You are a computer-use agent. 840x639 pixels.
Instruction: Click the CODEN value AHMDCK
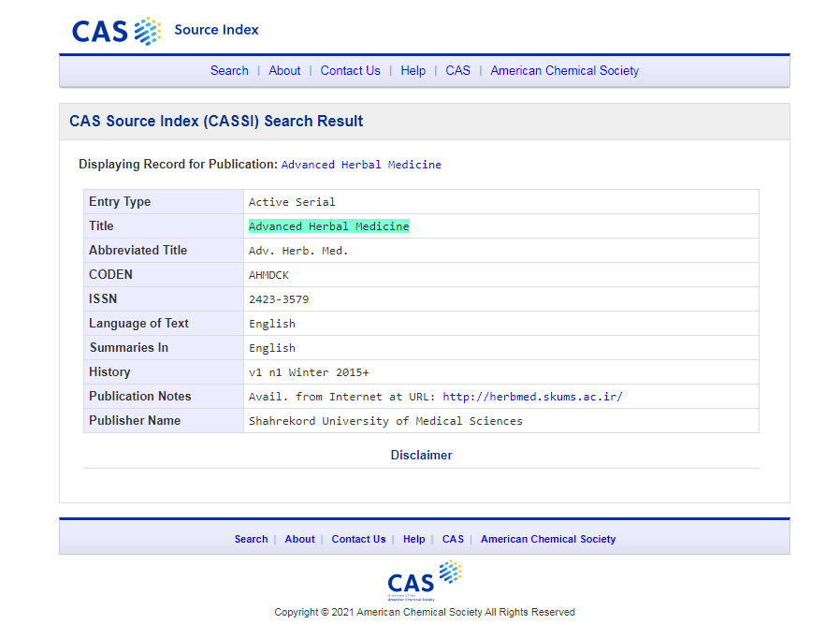(x=268, y=275)
